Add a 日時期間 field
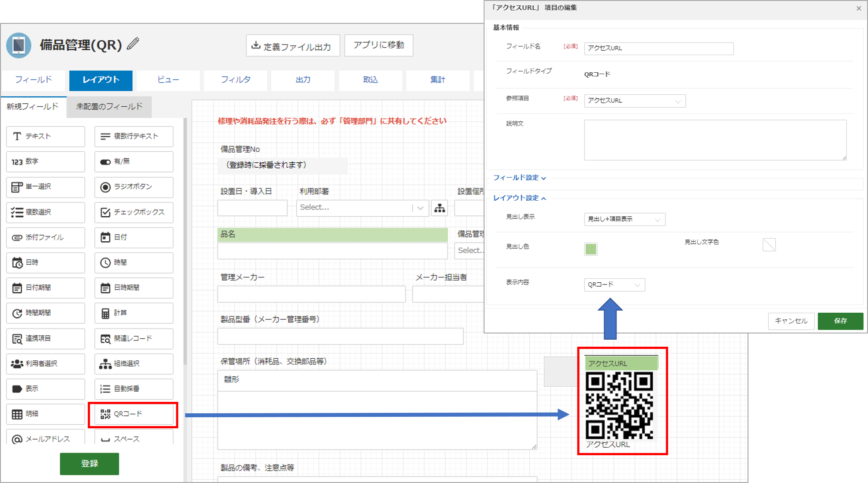 click(134, 288)
